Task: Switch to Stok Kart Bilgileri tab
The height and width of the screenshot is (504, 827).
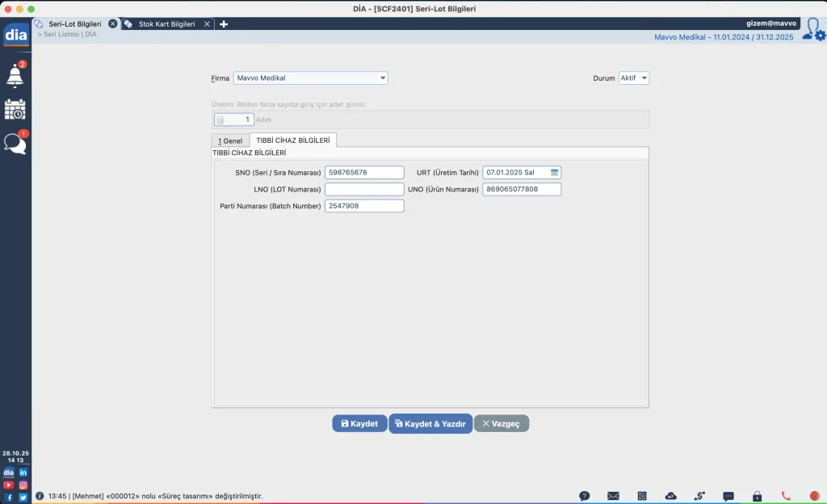Action: [x=166, y=24]
